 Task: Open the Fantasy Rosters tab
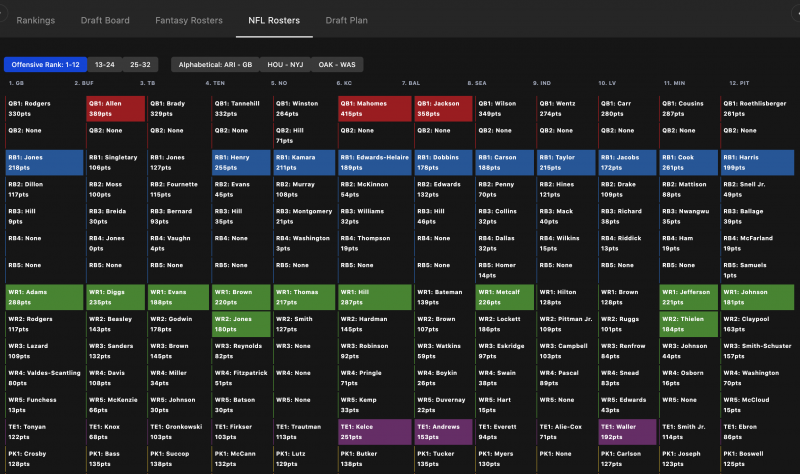click(x=189, y=20)
